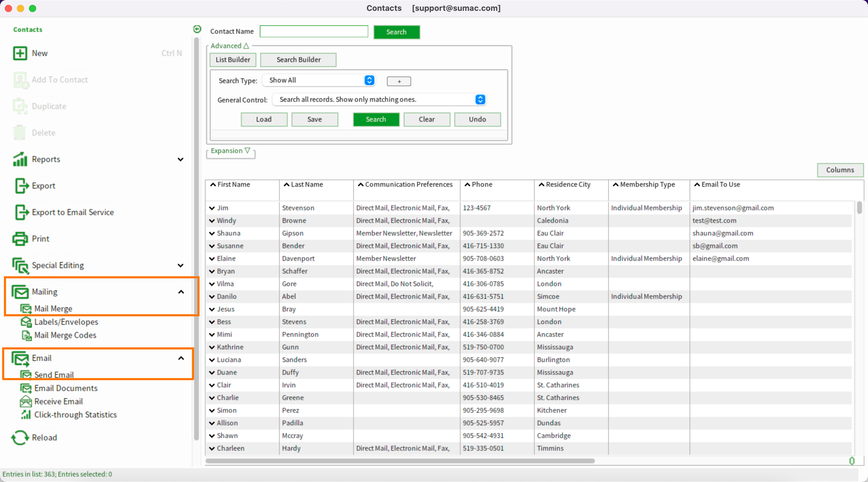
Task: Click the top Search button beside Contact Name
Action: 397,32
